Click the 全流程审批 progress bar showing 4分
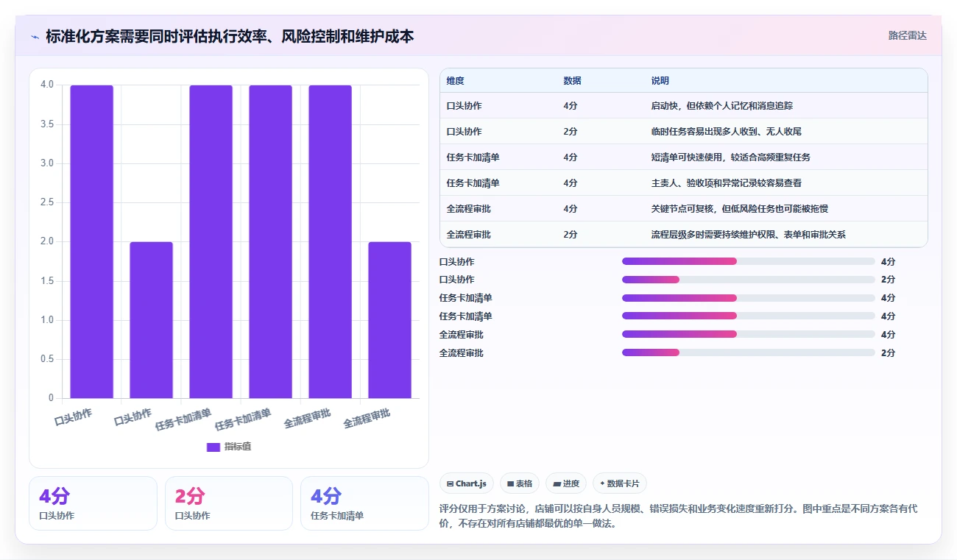 tap(749, 334)
